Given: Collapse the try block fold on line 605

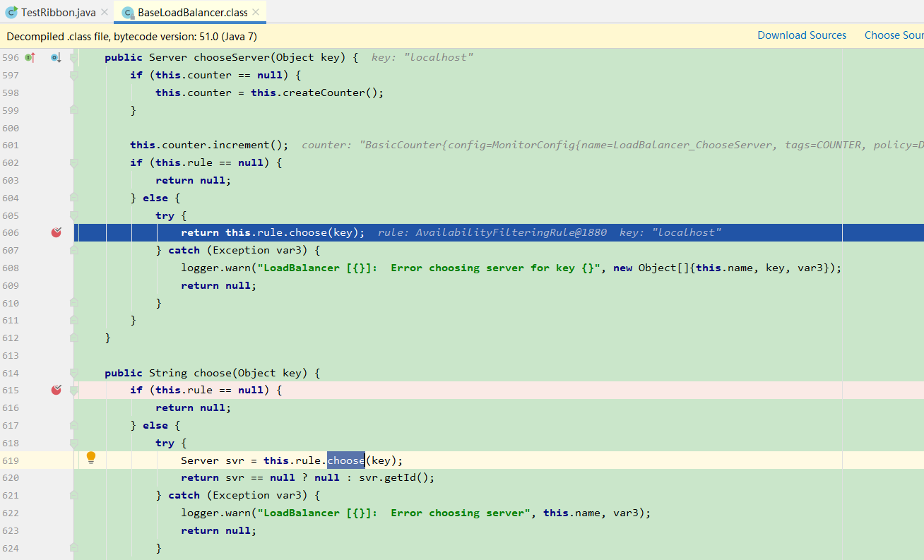Looking at the screenshot, I should [73, 215].
